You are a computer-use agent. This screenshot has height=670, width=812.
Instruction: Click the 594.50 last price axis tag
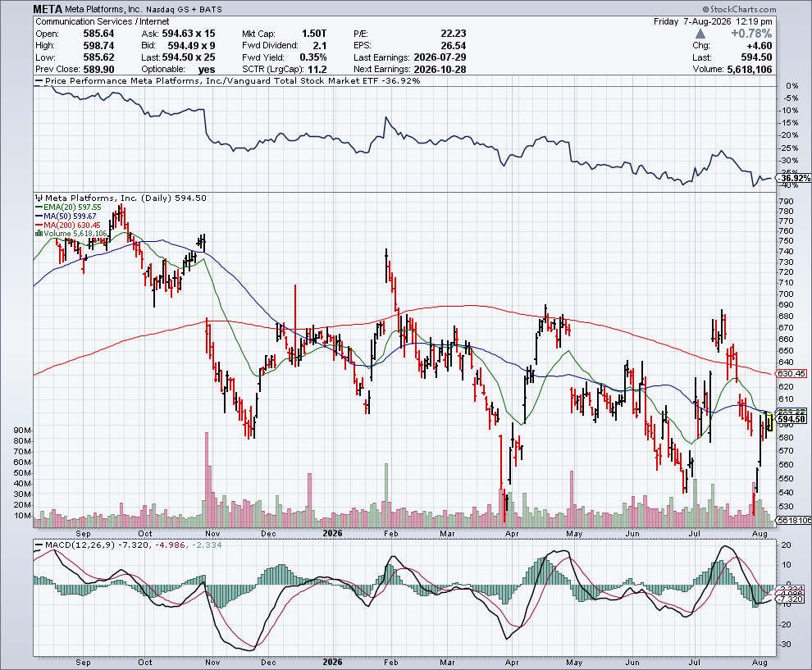pos(791,419)
